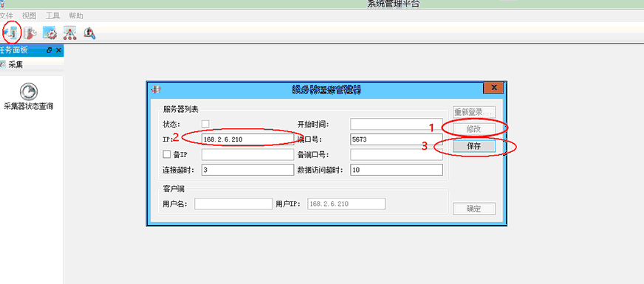This screenshot has width=644, height=284.
Task: Click the 开始时间 input field
Action: pyautogui.click(x=397, y=124)
